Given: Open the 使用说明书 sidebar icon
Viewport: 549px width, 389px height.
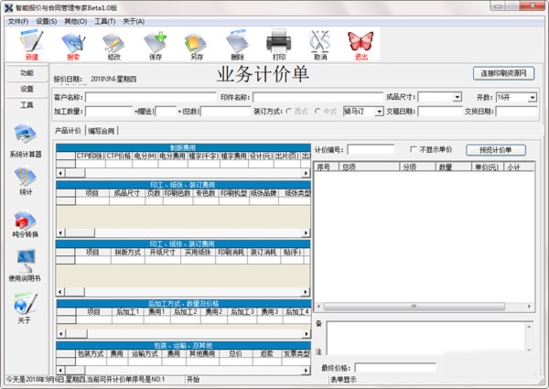Looking at the screenshot, I should pyautogui.click(x=25, y=265).
